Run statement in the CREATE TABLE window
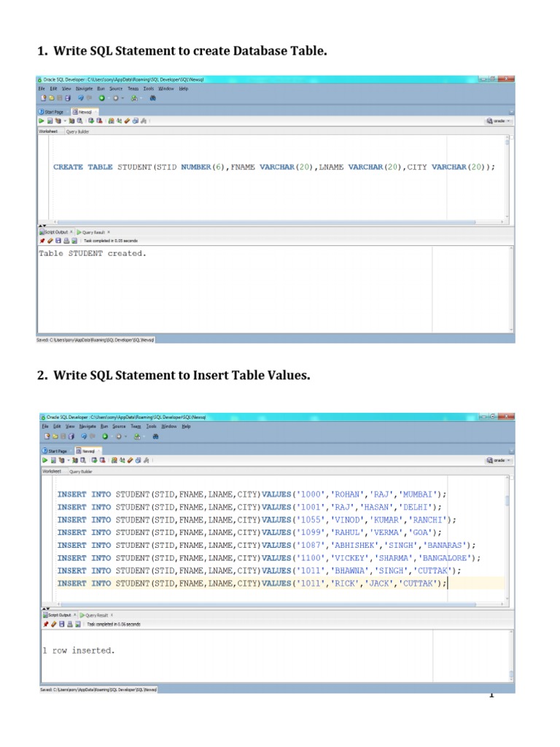The height and width of the screenshot is (747, 560). click(x=42, y=121)
